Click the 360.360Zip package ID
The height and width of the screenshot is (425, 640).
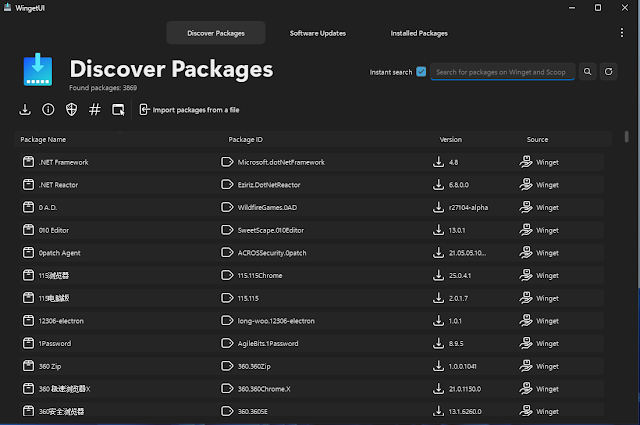254,367
